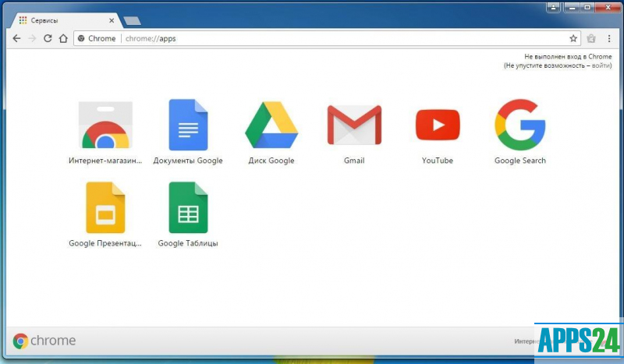Bookmark this page with the star icon
The image size is (624, 364).
[573, 38]
